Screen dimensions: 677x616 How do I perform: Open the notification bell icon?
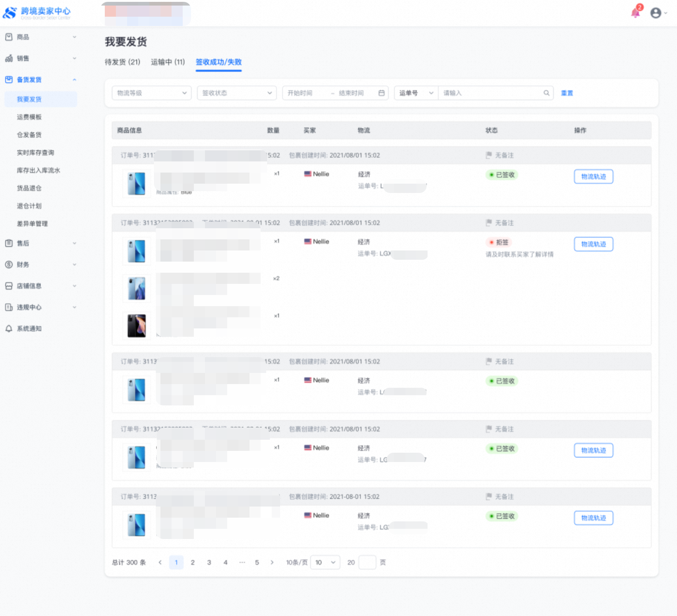[x=635, y=13]
